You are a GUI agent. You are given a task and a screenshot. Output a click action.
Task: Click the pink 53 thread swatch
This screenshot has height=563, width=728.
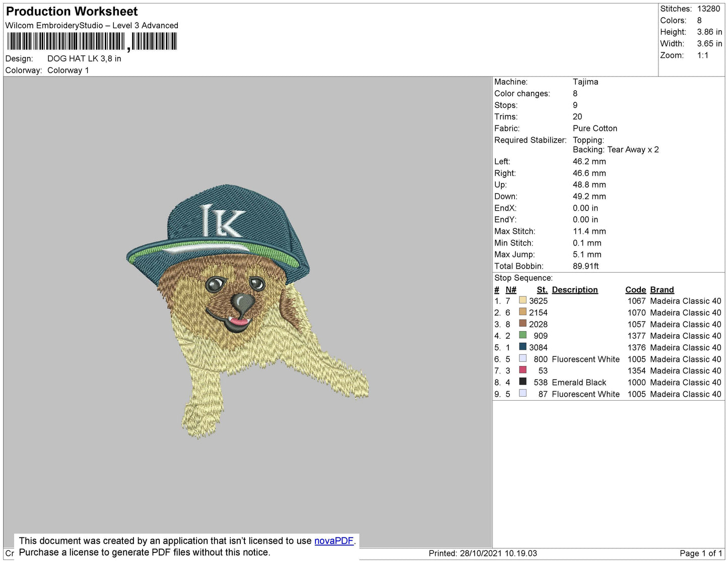(x=522, y=370)
